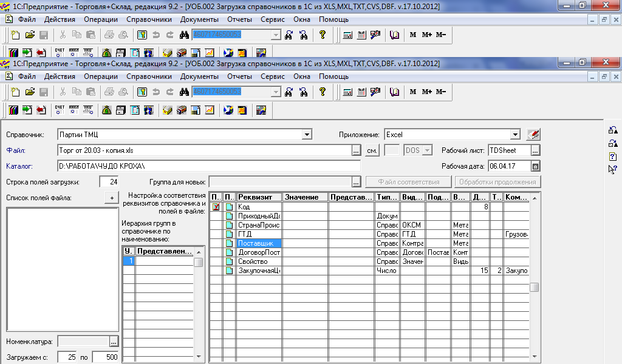Image resolution: width=622 pixels, height=364 pixels.
Task: Click the plus button next to Список полей файла
Action: pos(112,198)
